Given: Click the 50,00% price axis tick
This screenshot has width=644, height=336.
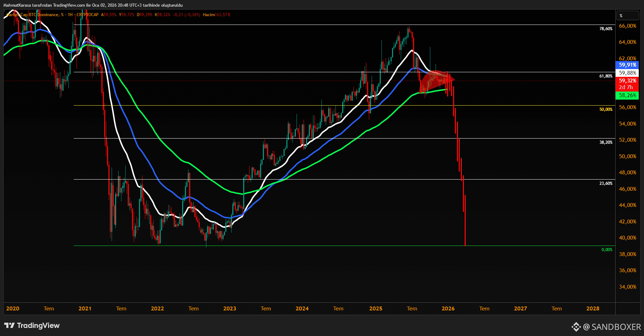Looking at the screenshot, I should [628, 156].
